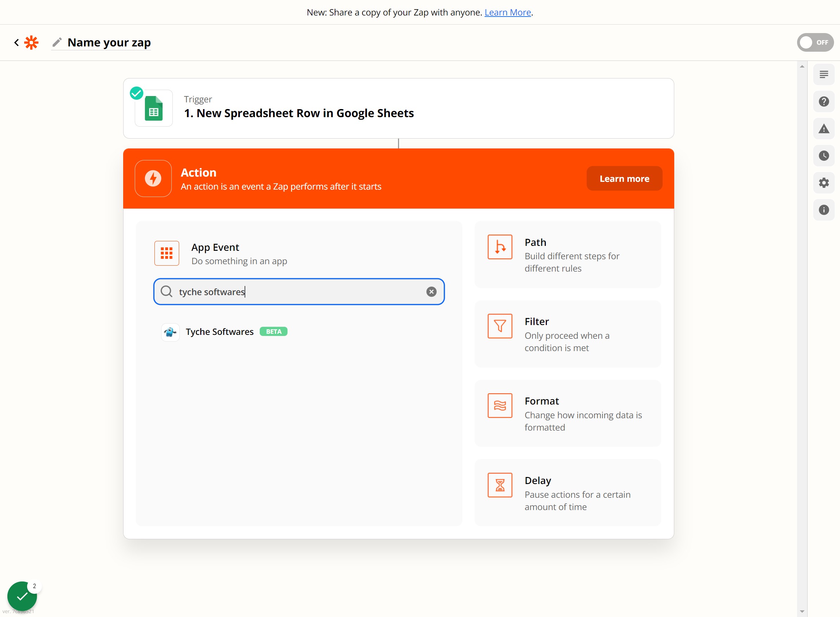840x617 pixels.
Task: Choose the Path option icon
Action: [x=500, y=247]
